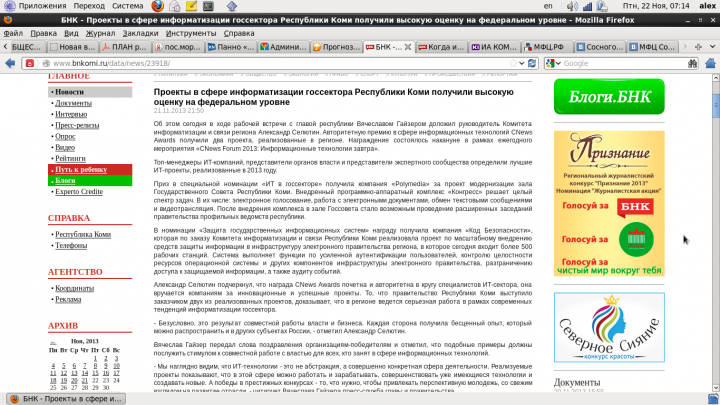Switch to the 'МФЦ.РФ' tab

click(x=547, y=47)
